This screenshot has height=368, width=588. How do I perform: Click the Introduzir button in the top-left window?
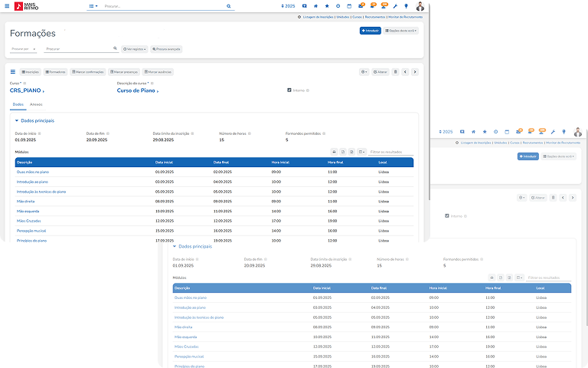(370, 31)
